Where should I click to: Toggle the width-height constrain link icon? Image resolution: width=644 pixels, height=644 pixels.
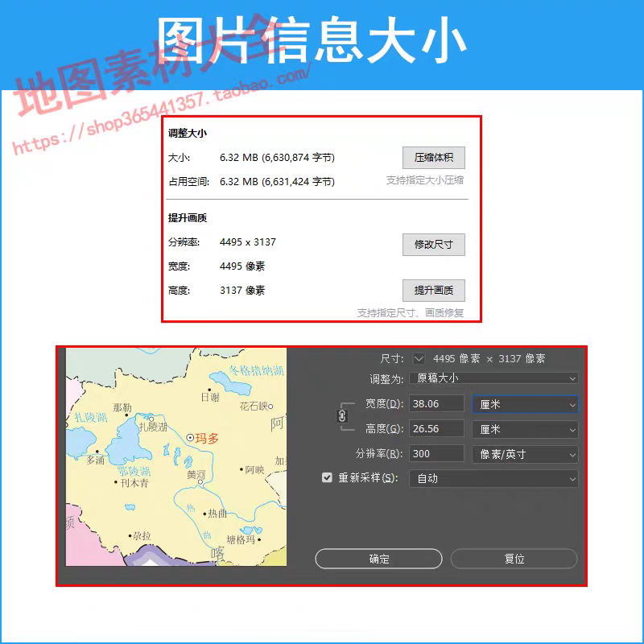(x=342, y=416)
